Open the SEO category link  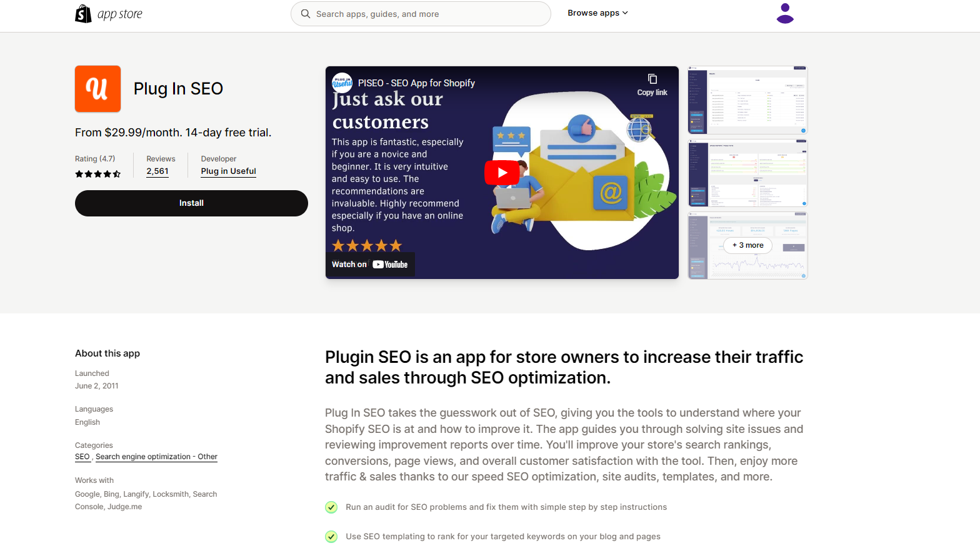(82, 457)
